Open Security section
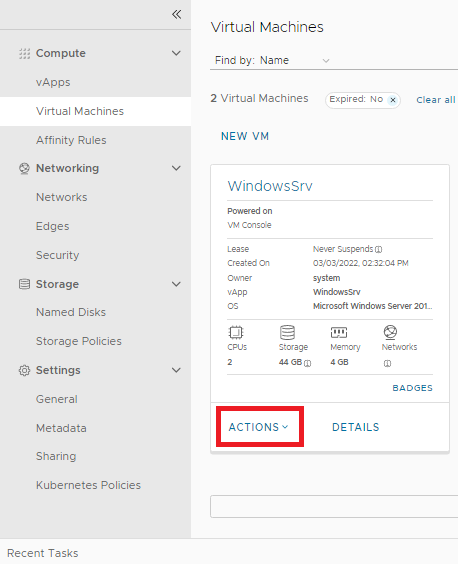Viewport: 458px width, 564px height. 58,255
